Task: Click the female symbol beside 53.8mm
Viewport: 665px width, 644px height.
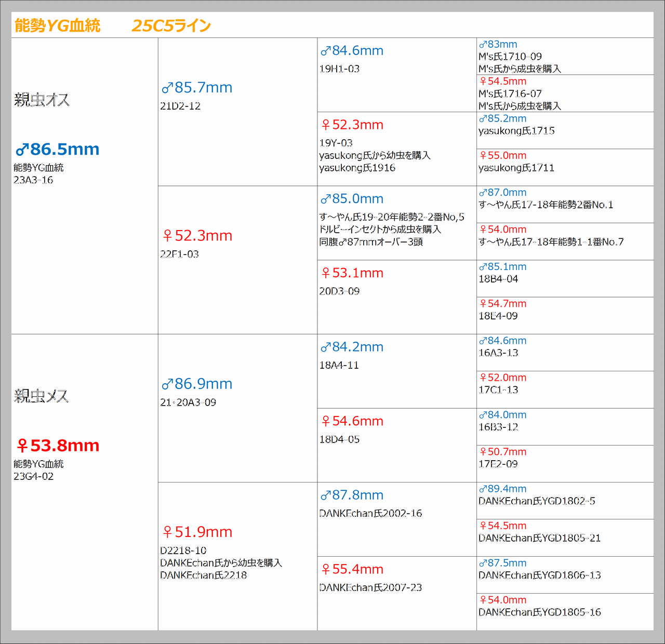Action: tap(22, 446)
